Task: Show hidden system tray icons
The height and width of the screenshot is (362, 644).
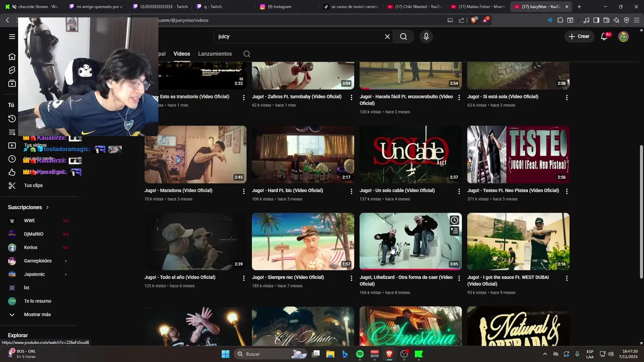Action: [x=544, y=354]
